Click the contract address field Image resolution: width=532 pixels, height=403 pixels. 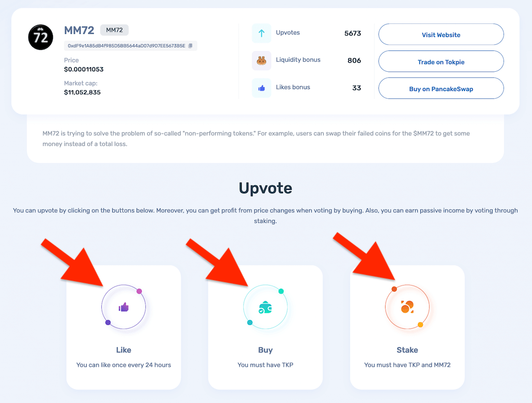tap(125, 46)
